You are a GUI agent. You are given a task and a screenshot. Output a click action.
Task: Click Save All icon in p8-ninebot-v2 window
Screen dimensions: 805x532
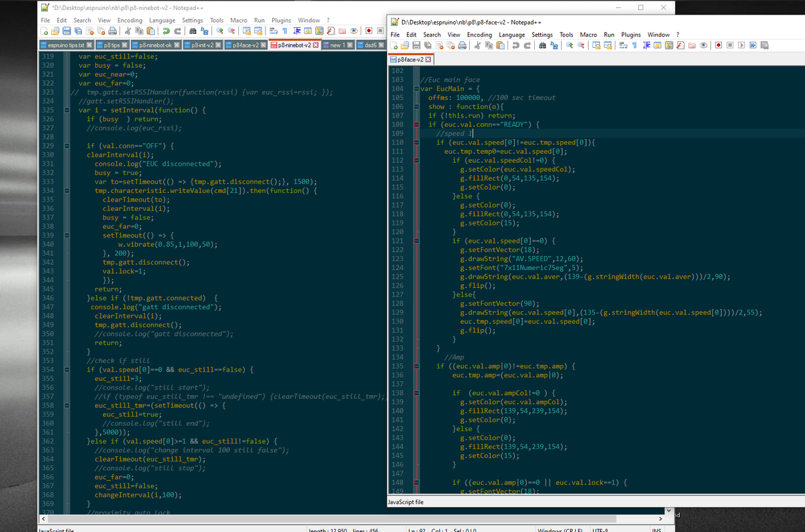(x=78, y=31)
